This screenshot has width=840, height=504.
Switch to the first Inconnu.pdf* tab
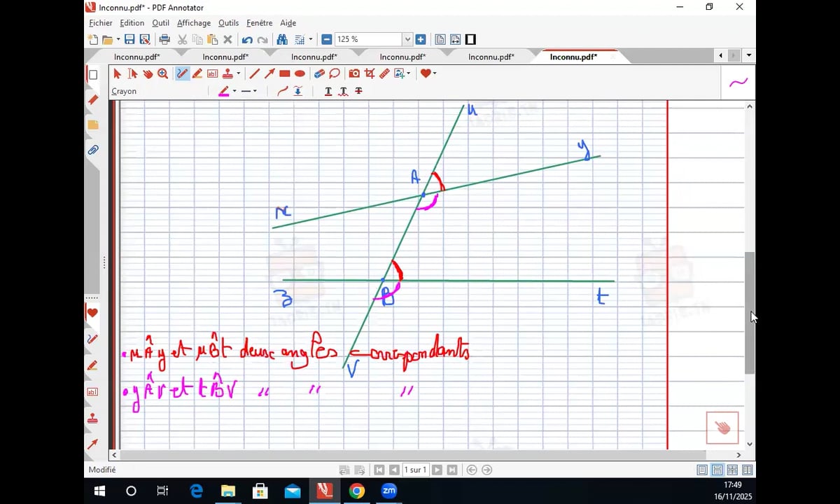tap(137, 57)
